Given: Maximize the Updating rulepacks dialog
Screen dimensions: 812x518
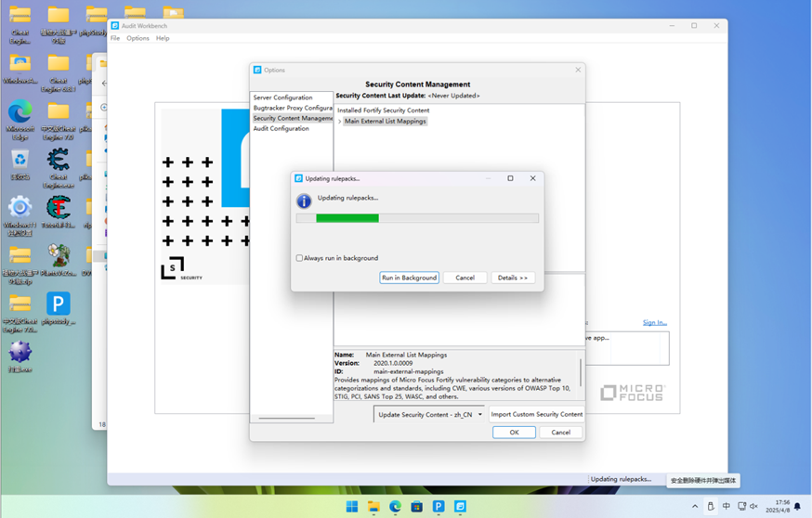Looking at the screenshot, I should [510, 178].
